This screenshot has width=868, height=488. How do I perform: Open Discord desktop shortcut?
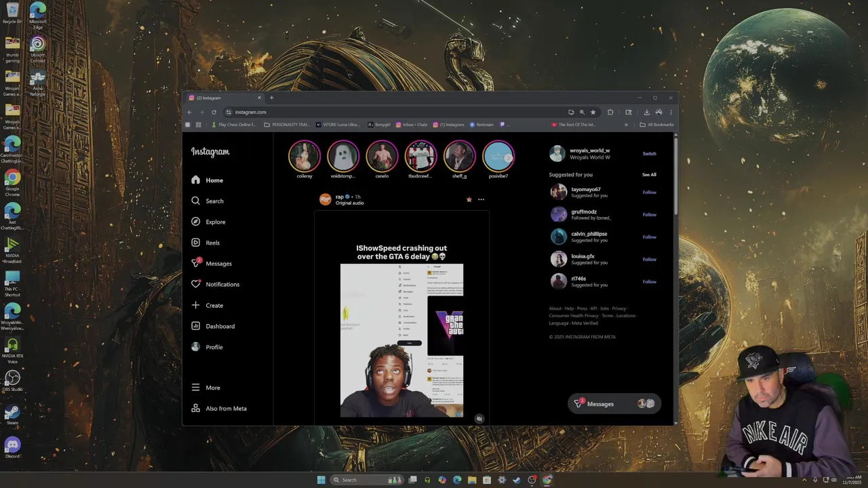(x=12, y=447)
